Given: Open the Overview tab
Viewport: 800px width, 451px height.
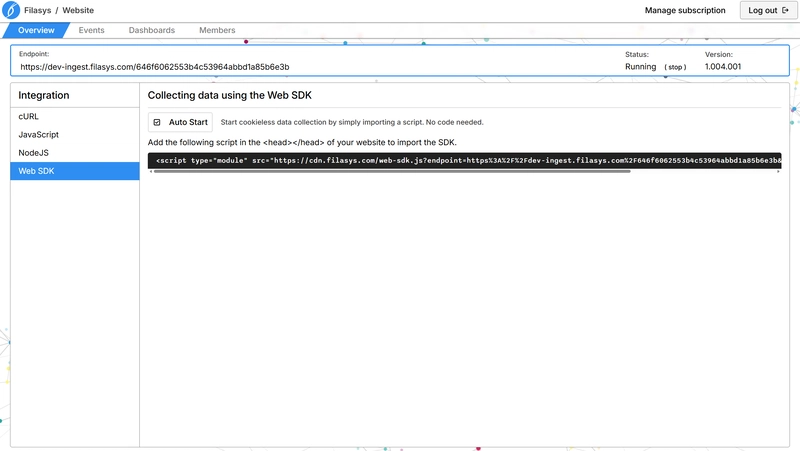Looking at the screenshot, I should click(36, 31).
